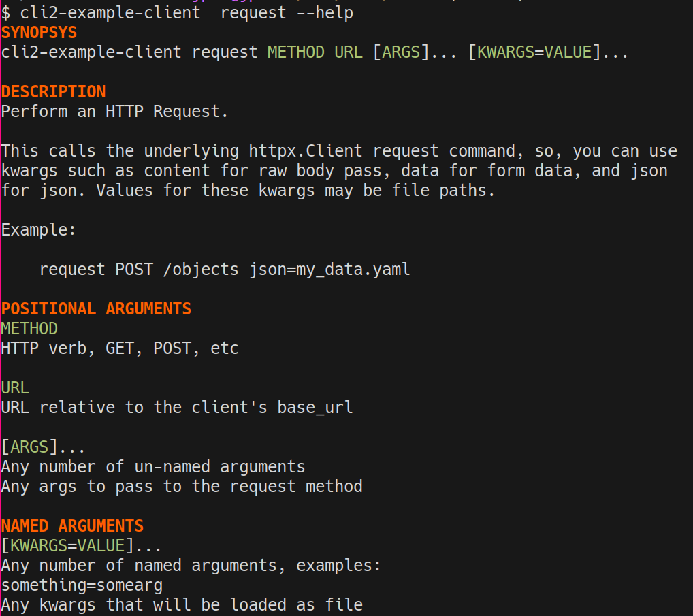
Task: Select the DESCRIPTION heading
Action: [54, 92]
